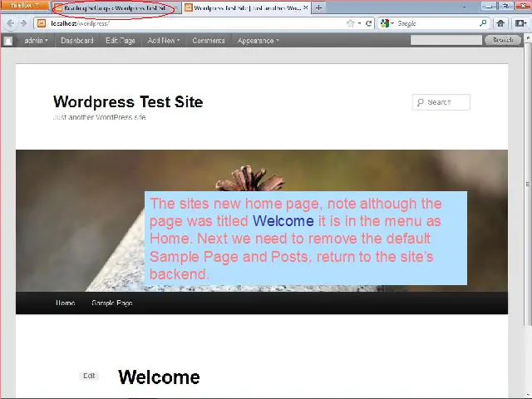
Task: Click the Welcome page heading
Action: 159,377
